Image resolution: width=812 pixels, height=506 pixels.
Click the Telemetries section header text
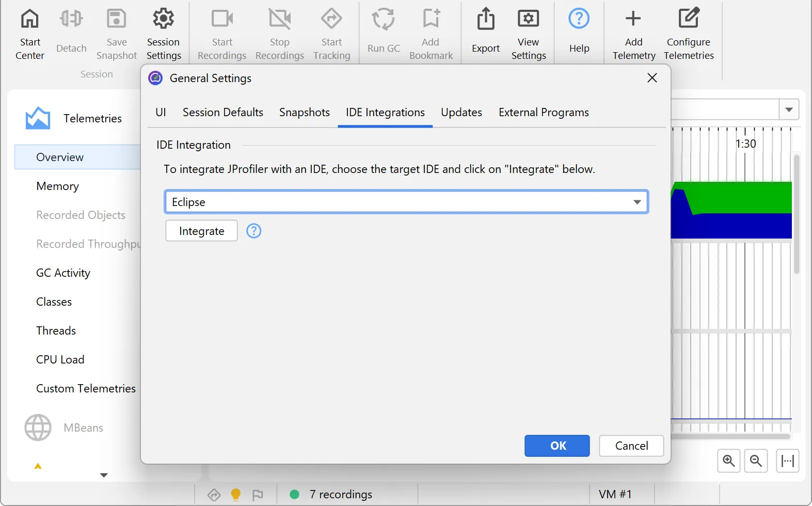pos(92,118)
